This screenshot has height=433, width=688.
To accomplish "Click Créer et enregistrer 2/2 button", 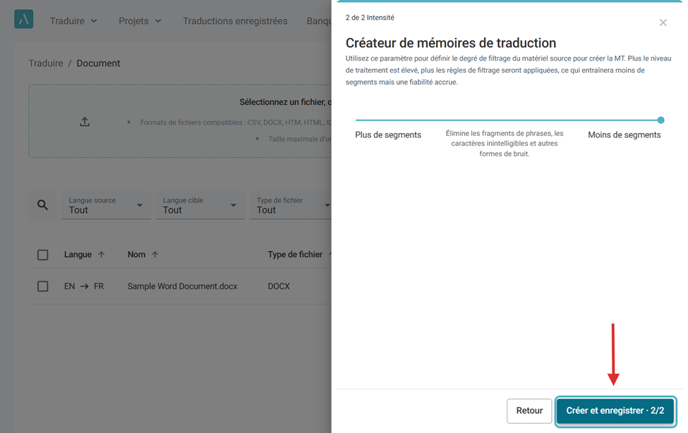I will click(615, 411).
